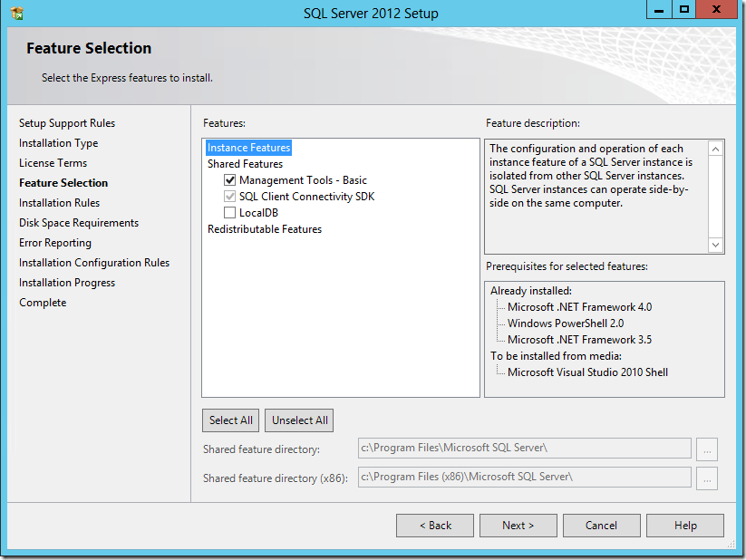Image resolution: width=746 pixels, height=560 pixels.
Task: Click the SQL Server setup title bar icon
Action: pyautogui.click(x=16, y=13)
